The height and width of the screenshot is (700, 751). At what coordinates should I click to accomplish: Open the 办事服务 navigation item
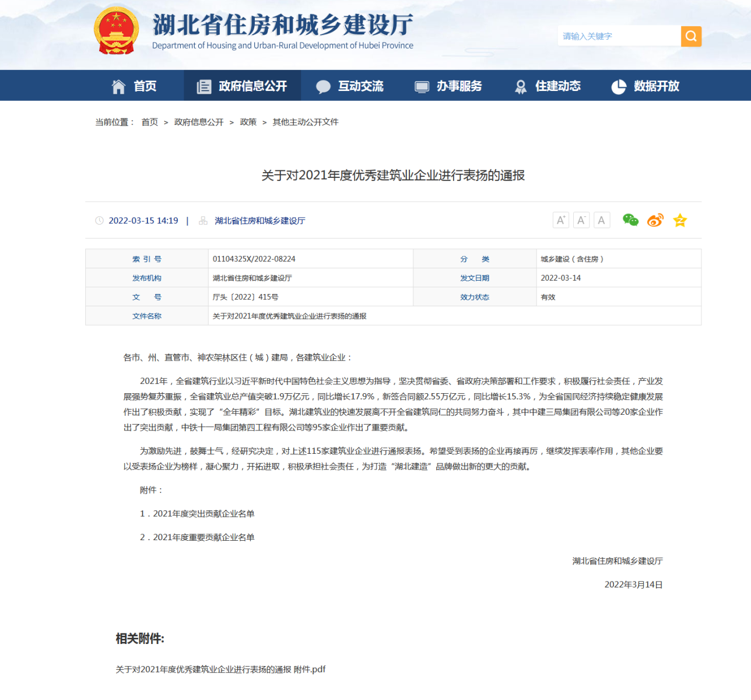448,86
